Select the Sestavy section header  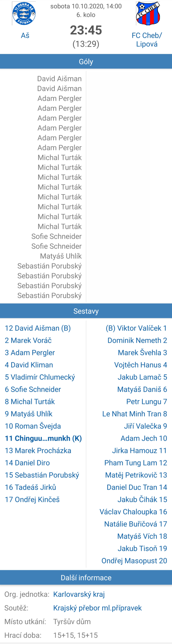point(86,311)
